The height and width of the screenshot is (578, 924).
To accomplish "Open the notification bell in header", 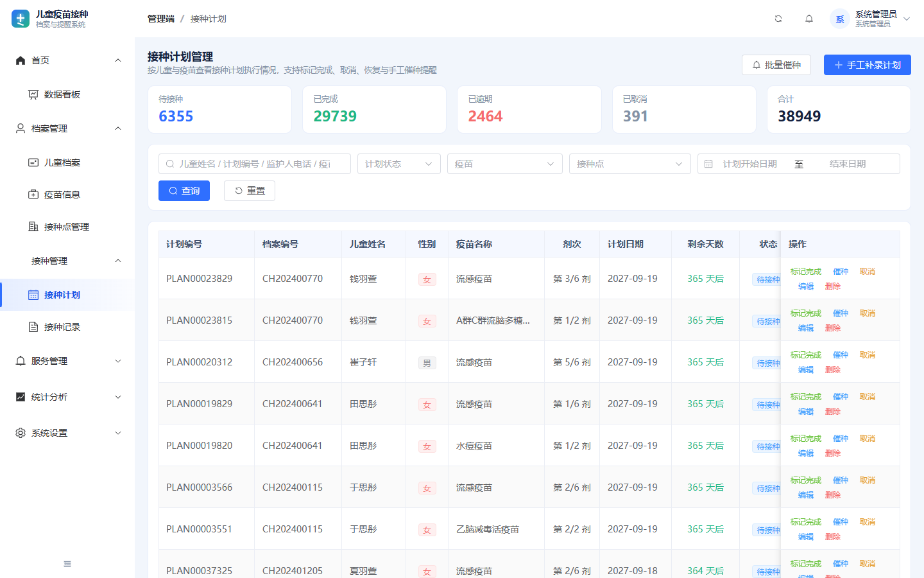I will (809, 19).
